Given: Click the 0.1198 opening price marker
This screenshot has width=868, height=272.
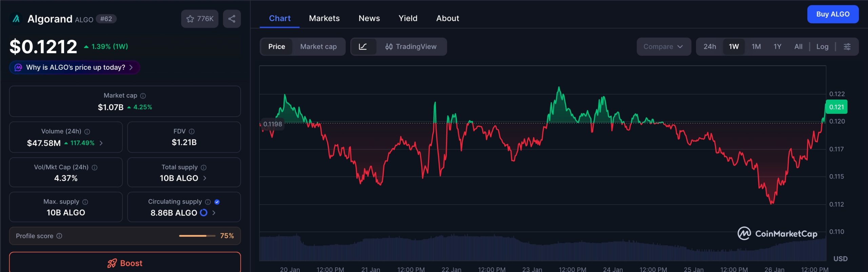Looking at the screenshot, I should pyautogui.click(x=272, y=124).
